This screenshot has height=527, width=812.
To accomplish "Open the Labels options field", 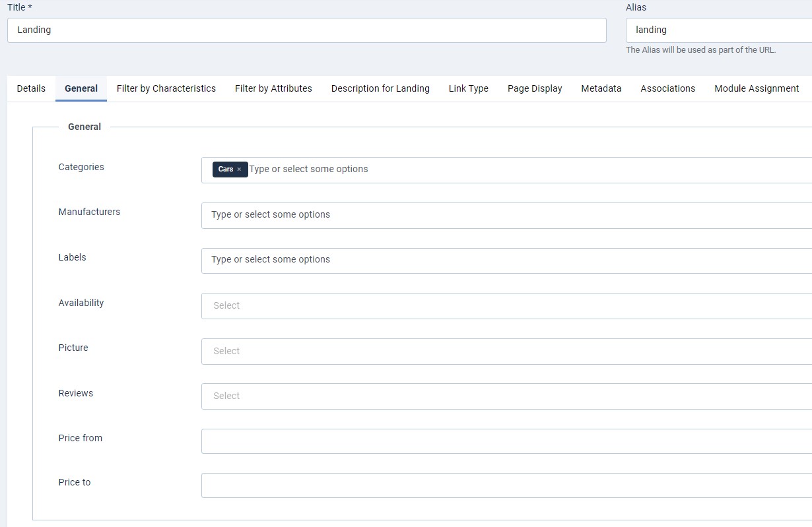I will coord(506,261).
